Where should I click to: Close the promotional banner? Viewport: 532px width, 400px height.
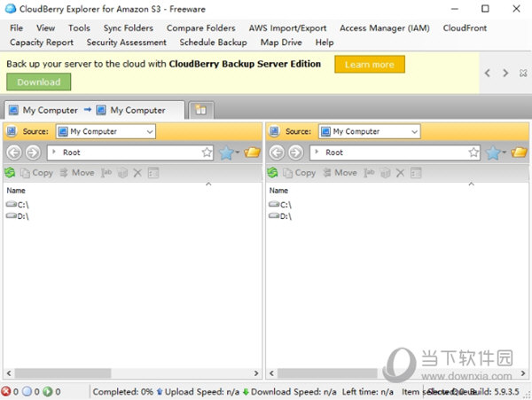tap(523, 73)
